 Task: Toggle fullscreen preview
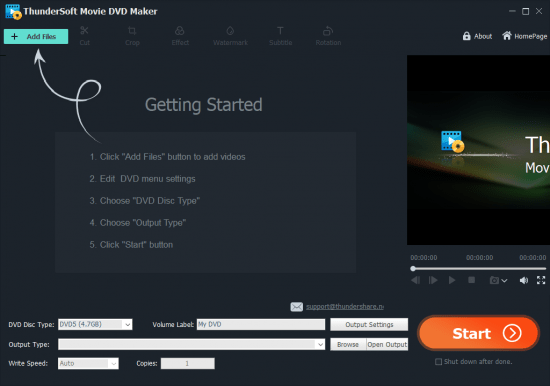point(541,280)
